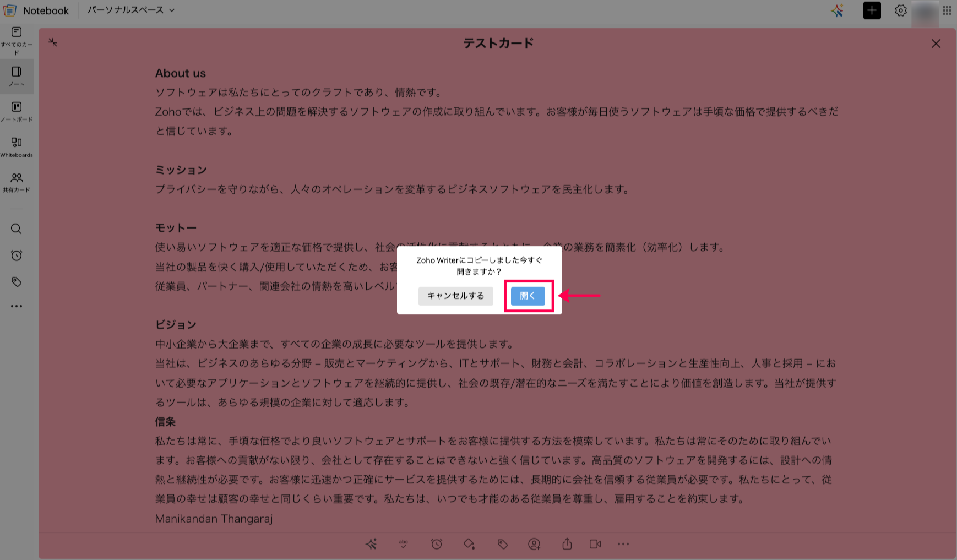
Task: Collapse the note with shrink arrows icon
Action: point(53,42)
